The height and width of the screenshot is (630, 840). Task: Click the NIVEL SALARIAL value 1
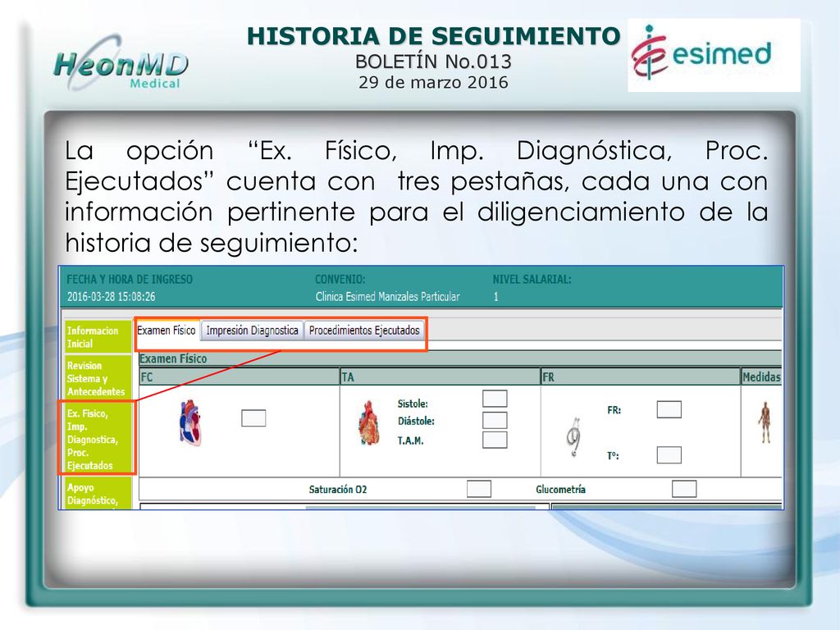[496, 296]
